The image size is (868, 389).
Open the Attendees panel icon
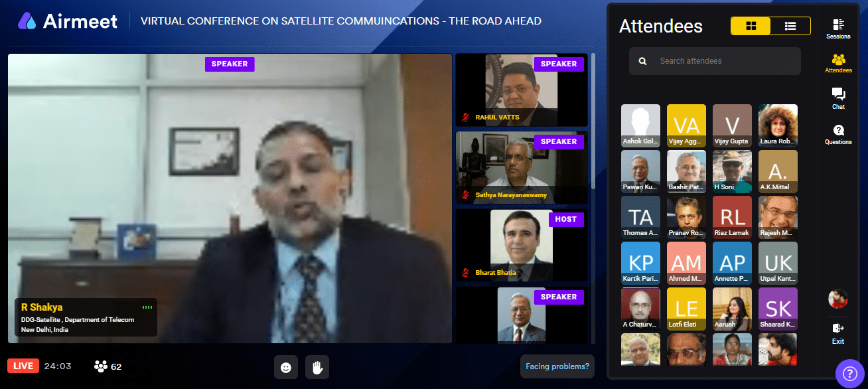838,64
